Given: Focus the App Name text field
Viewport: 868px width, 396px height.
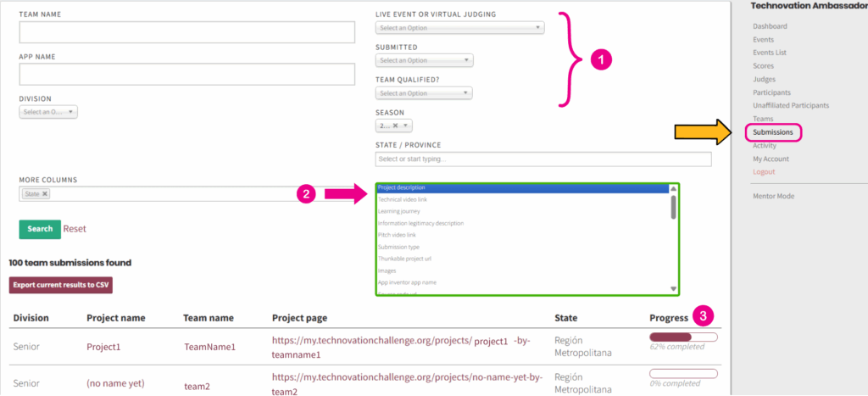Looking at the screenshot, I should 186,75.
